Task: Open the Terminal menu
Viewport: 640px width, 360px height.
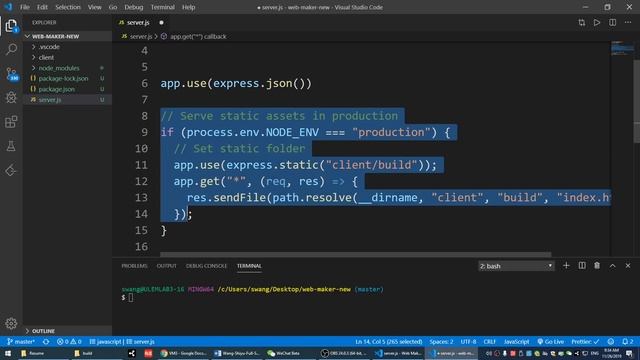Action: 162,7
